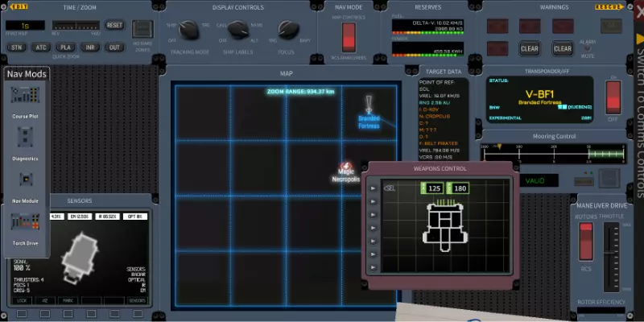The image size is (644, 322).
Task: Click the <SEL label in weapons control
Action: (390, 188)
